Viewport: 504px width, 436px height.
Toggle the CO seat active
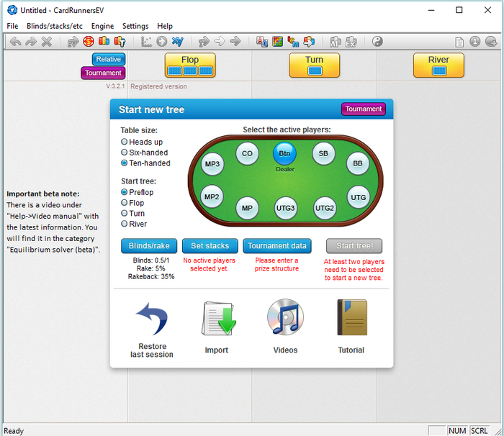click(247, 153)
